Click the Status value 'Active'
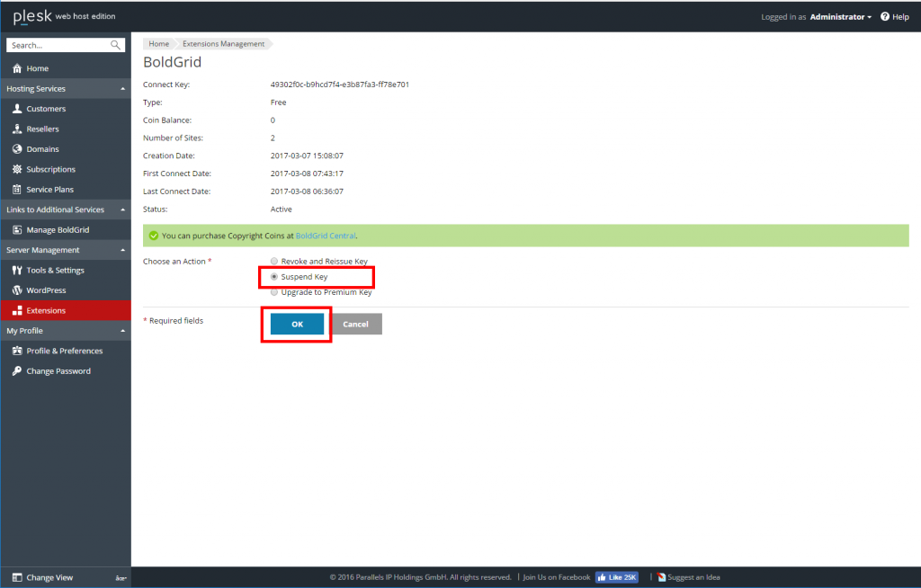Screen dimensions: 921x588 point(281,209)
